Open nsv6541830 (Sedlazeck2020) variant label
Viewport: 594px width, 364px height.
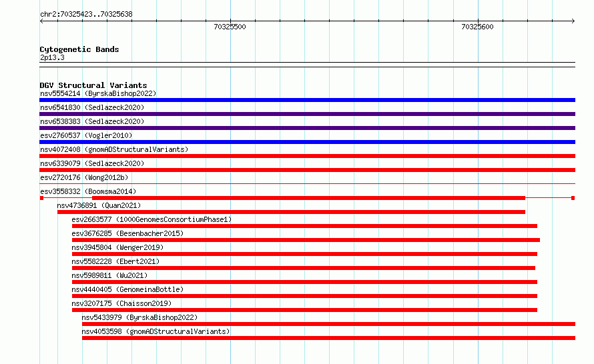(x=92, y=107)
